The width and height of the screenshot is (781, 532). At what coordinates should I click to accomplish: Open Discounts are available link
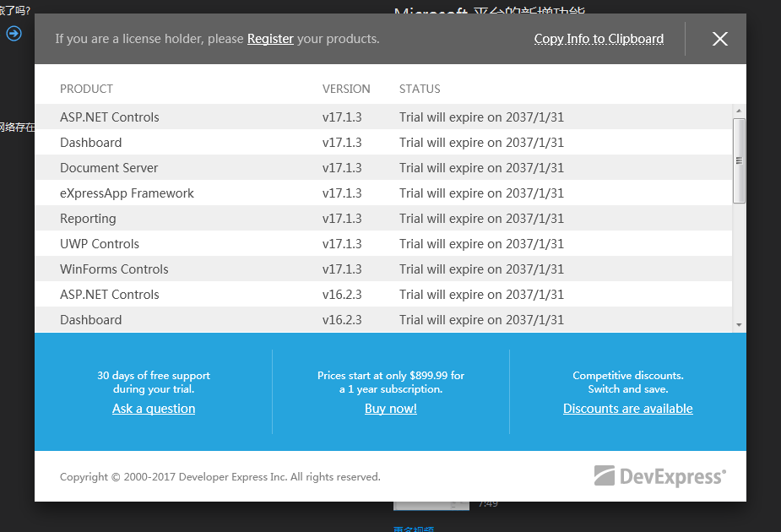627,409
